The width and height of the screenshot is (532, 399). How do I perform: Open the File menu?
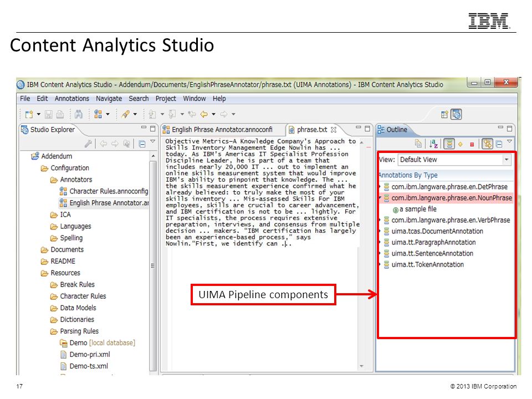(x=25, y=99)
